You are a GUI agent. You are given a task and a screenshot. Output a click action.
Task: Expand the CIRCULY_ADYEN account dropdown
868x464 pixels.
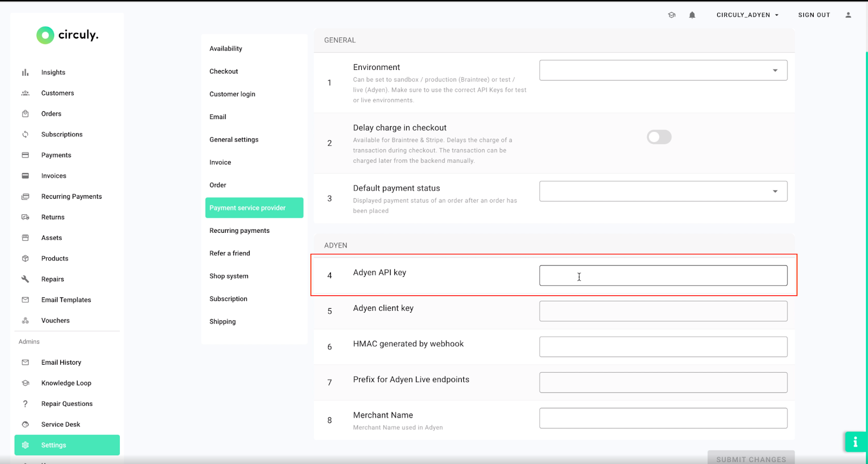tap(748, 15)
